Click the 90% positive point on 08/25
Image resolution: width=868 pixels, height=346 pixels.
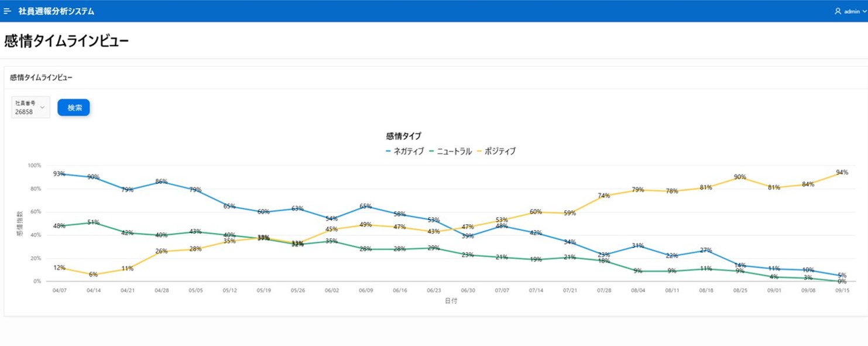[x=739, y=177]
